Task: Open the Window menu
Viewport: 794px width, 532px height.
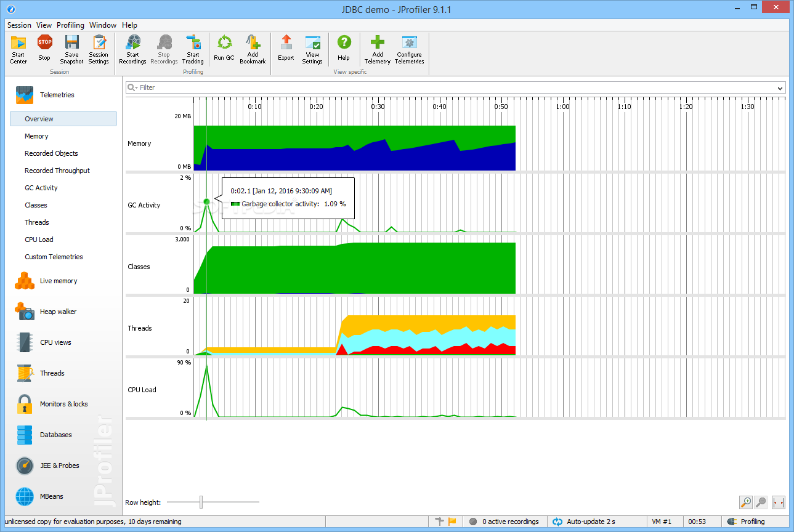Action: tap(103, 25)
